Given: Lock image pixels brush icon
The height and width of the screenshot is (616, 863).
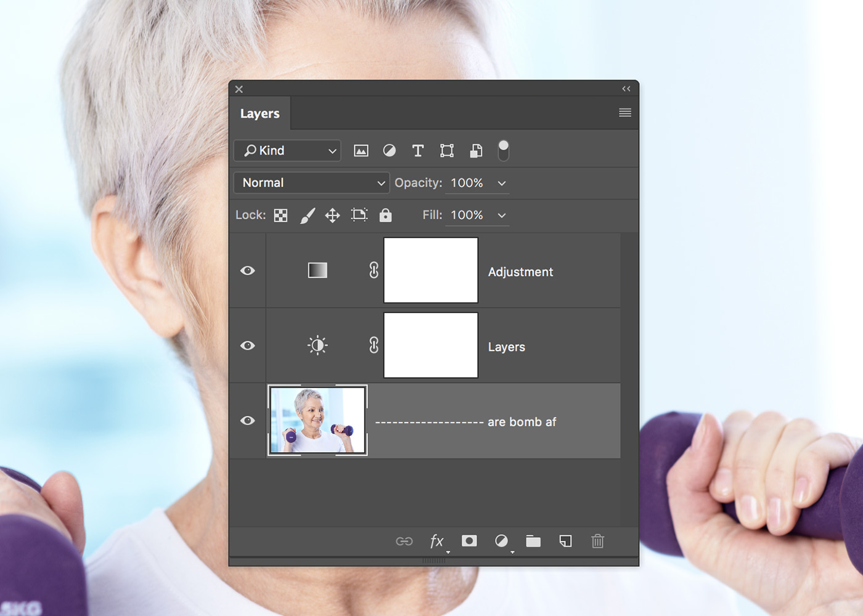Looking at the screenshot, I should tap(307, 215).
